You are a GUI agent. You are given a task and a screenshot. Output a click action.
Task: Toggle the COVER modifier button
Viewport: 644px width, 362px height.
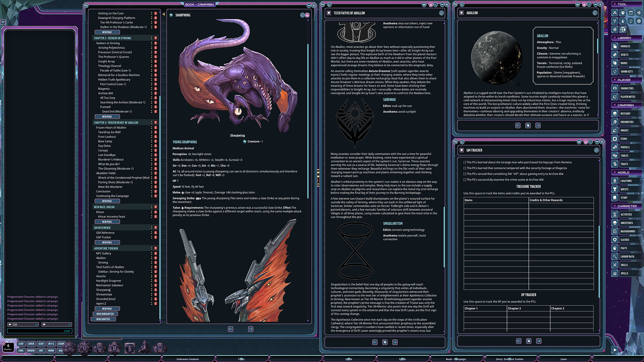pyautogui.click(x=31, y=344)
